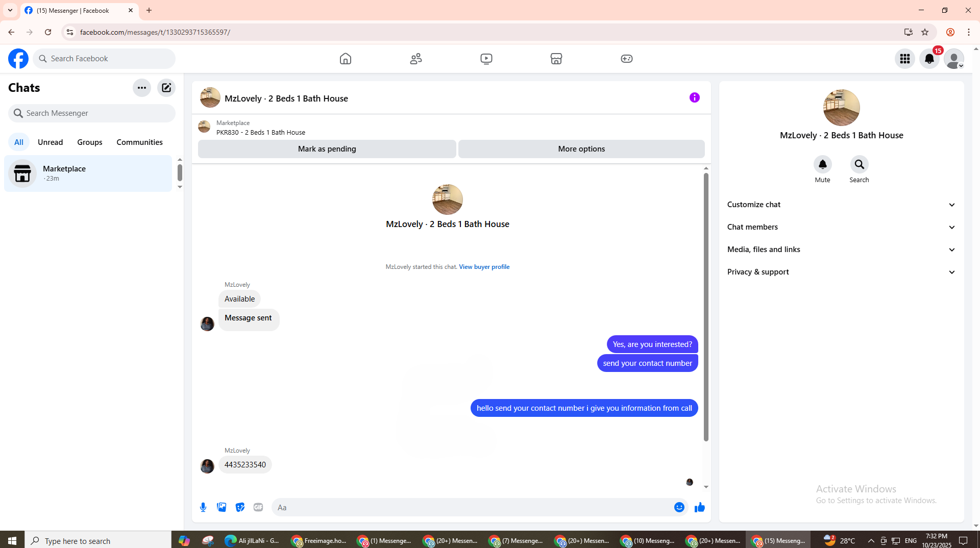Screen dimensions: 980x548
Task: Click the conversation header title MzLovely
Action: tap(286, 98)
